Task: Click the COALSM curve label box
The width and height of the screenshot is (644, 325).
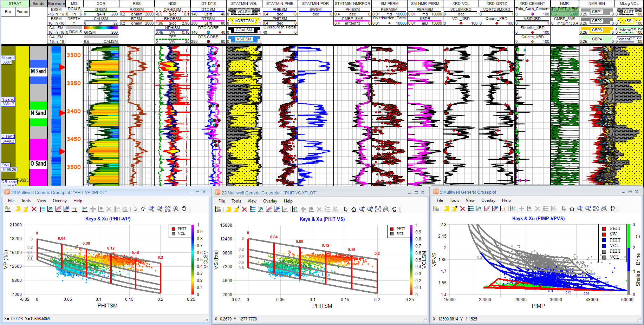Action: [243, 29]
